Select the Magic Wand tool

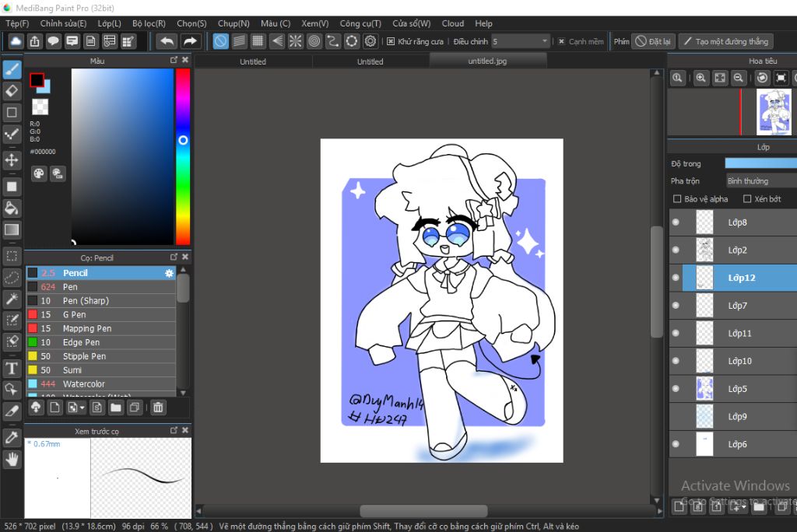coord(12,299)
